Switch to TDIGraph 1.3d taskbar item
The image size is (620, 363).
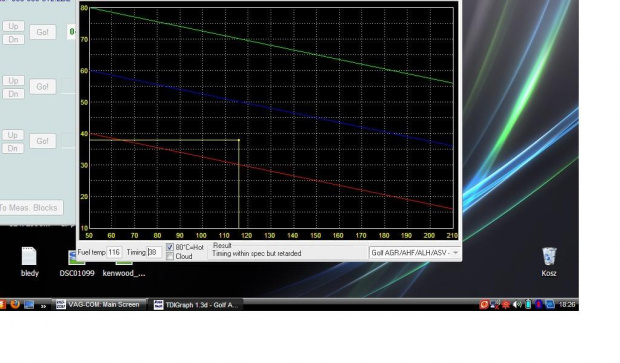[197, 305]
